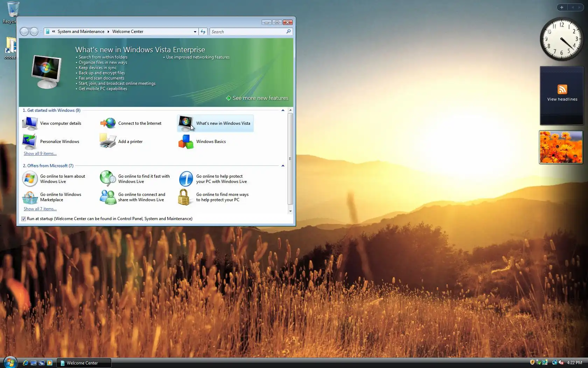Image resolution: width=588 pixels, height=368 pixels.
Task: Open the address bar history dropdown arrow
Action: point(195,32)
